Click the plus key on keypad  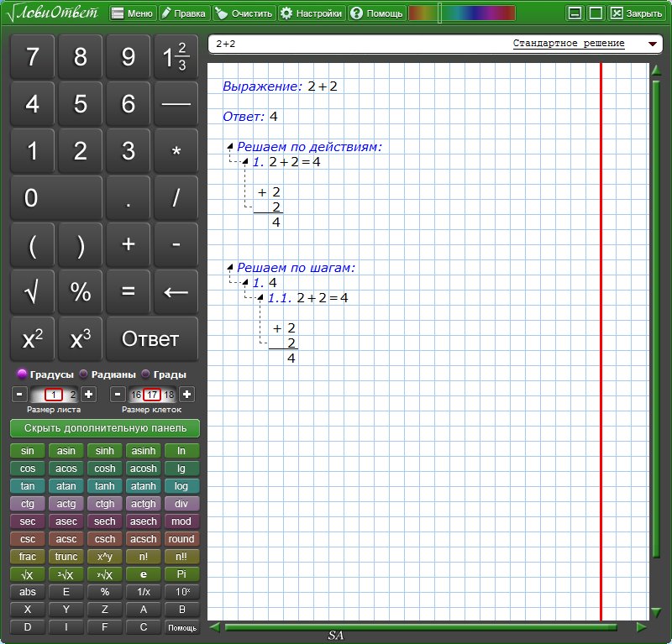point(129,245)
